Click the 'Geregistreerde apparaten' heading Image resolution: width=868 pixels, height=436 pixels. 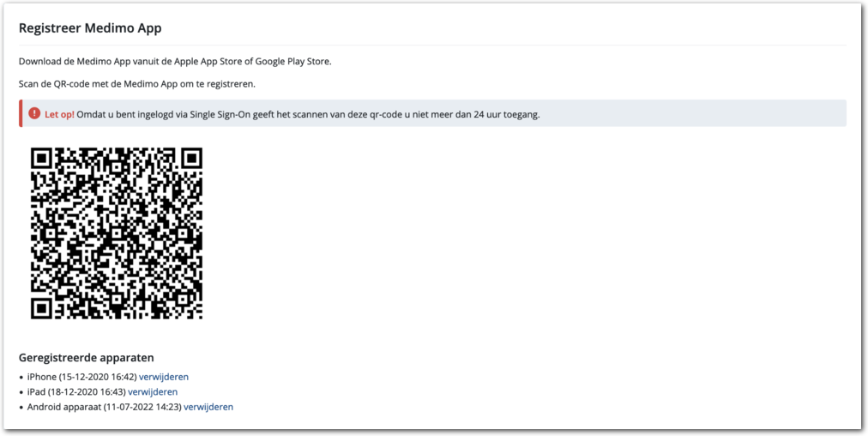86,358
